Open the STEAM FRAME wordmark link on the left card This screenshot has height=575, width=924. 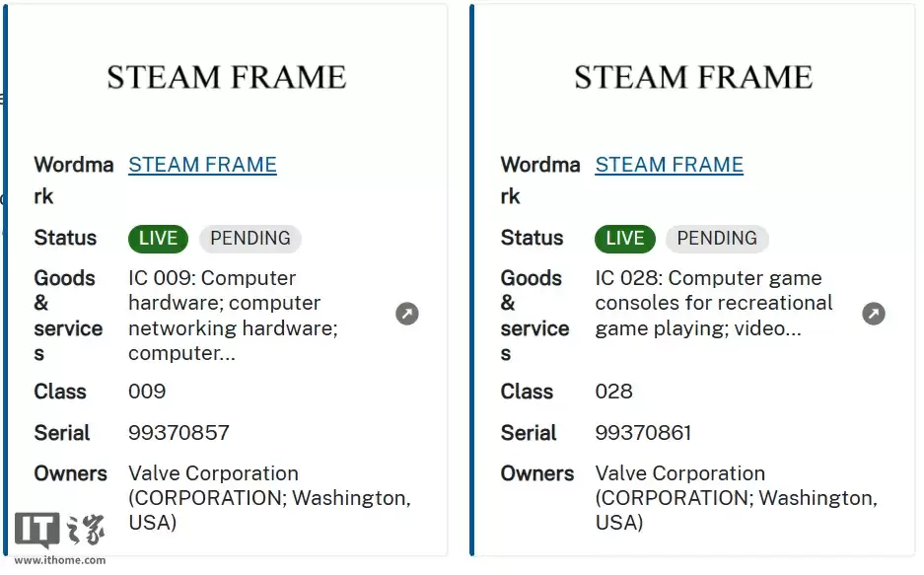pyautogui.click(x=202, y=165)
